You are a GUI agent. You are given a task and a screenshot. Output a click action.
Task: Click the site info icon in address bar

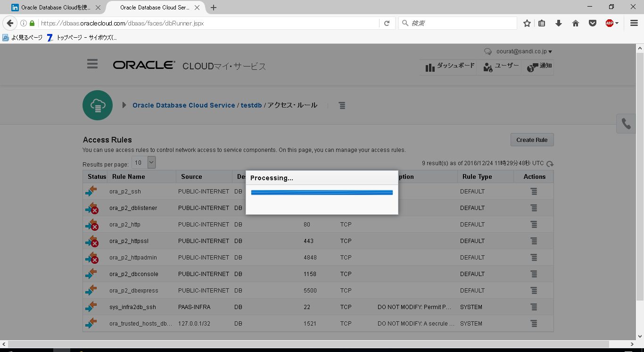[x=23, y=23]
